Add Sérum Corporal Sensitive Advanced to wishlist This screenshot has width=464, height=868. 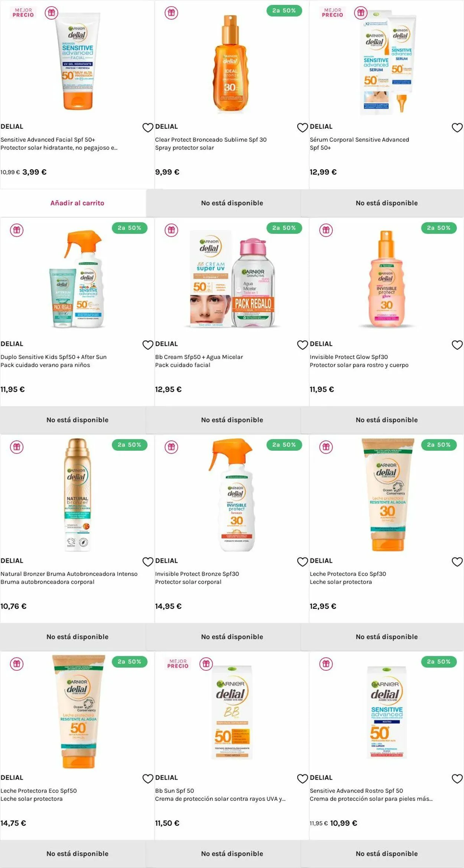pos(457,128)
